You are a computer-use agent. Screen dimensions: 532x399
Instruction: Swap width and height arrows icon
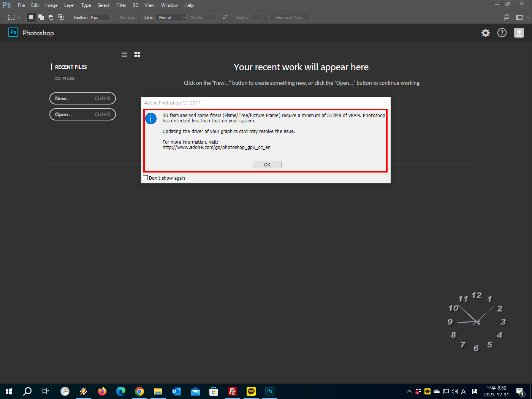(x=225, y=17)
